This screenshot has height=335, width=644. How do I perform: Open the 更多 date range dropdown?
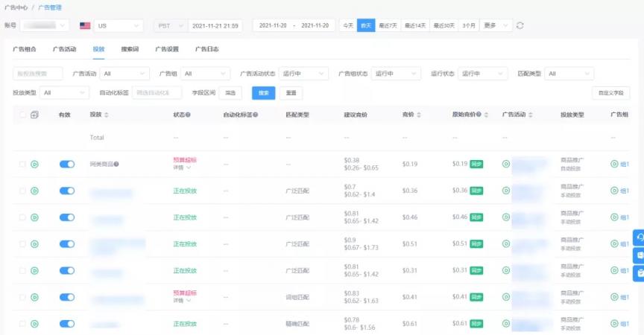pyautogui.click(x=496, y=25)
